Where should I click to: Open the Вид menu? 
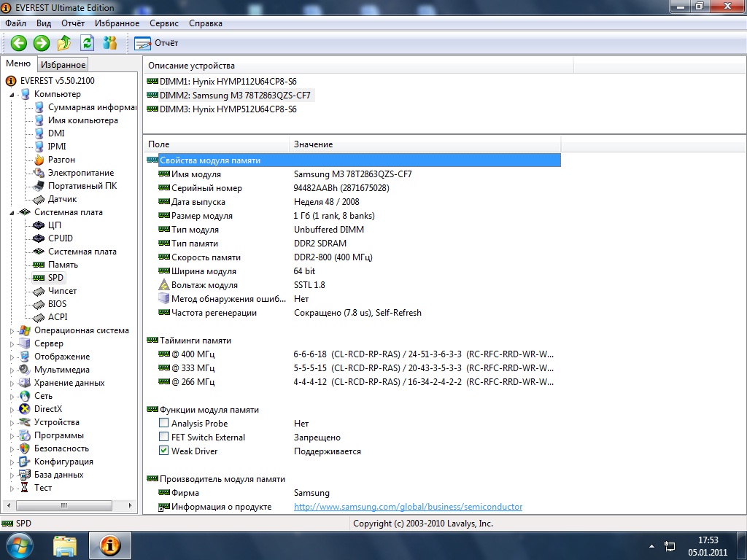click(44, 23)
